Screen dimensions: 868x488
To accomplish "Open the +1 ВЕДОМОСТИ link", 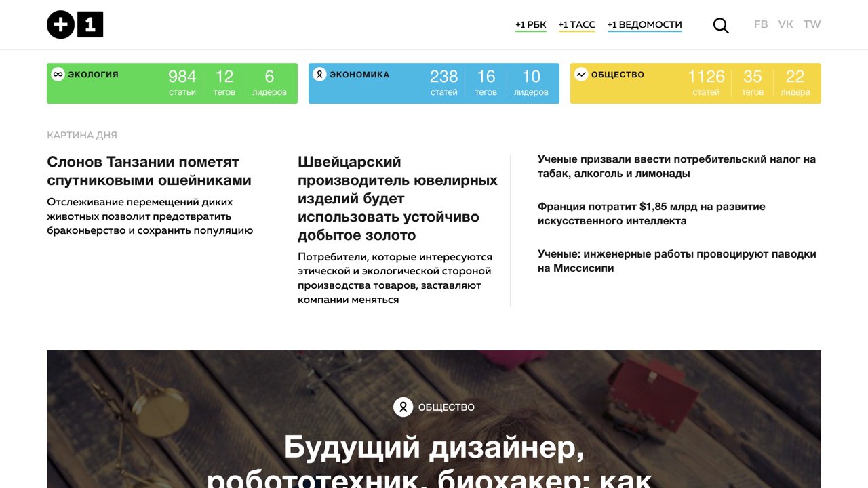I will [644, 25].
